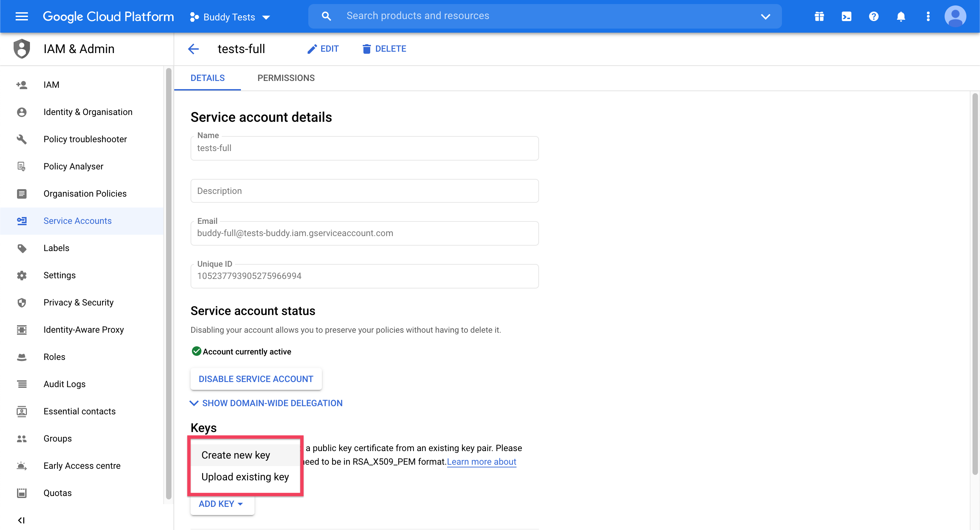Choose Create new key
The image size is (980, 530).
pyautogui.click(x=245, y=455)
